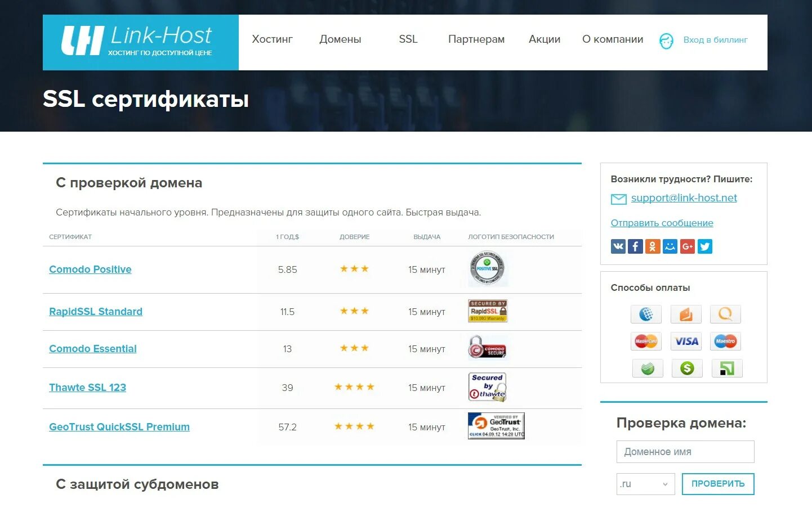This screenshot has height=508, width=812.
Task: Click price 5.85 for Comodo Positive
Action: (x=287, y=270)
